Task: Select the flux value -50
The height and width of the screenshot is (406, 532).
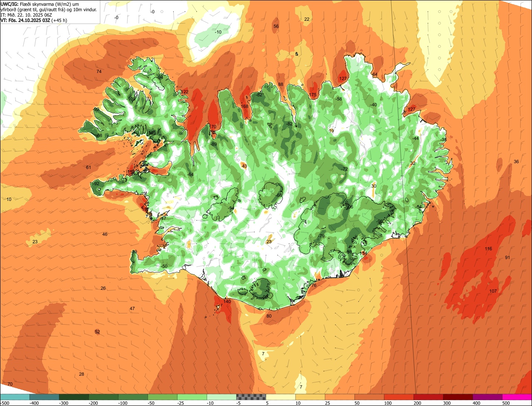Action: (164, 266)
